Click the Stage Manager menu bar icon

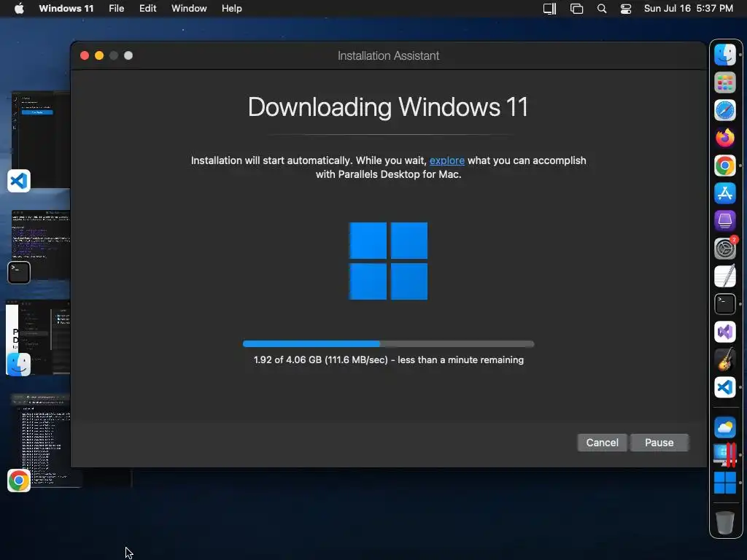576,9
